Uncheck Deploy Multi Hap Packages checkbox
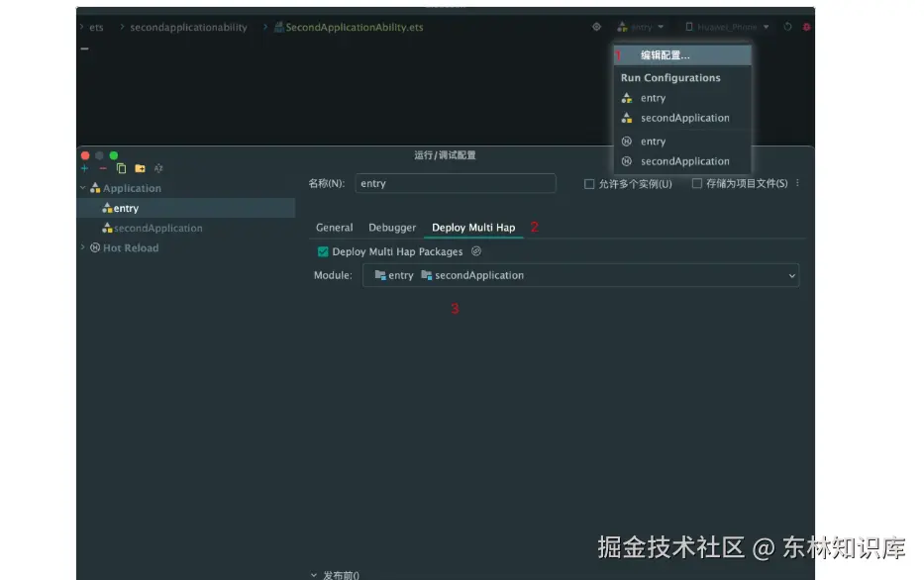Image resolution: width=924 pixels, height=580 pixels. point(323,252)
